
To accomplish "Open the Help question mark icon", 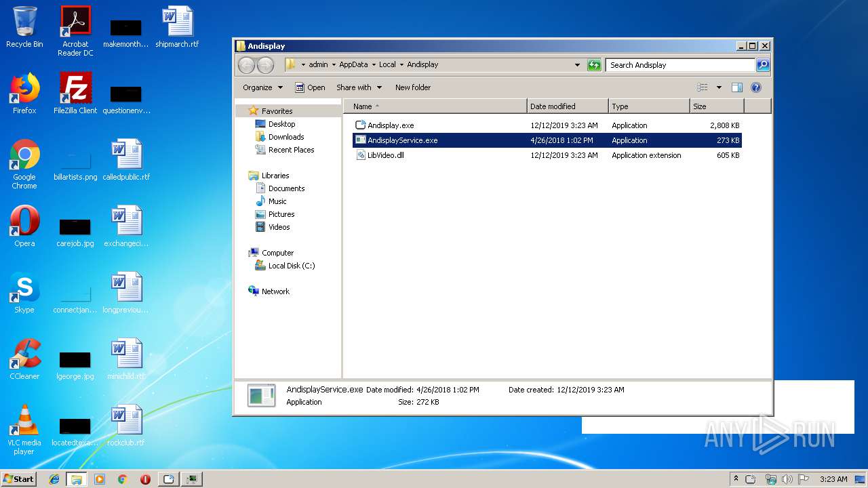I will click(x=756, y=87).
